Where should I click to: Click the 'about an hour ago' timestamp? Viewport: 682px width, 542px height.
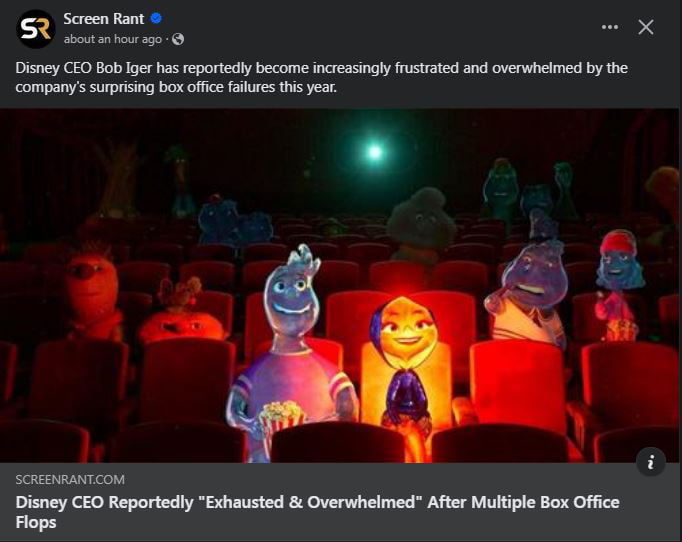113,39
